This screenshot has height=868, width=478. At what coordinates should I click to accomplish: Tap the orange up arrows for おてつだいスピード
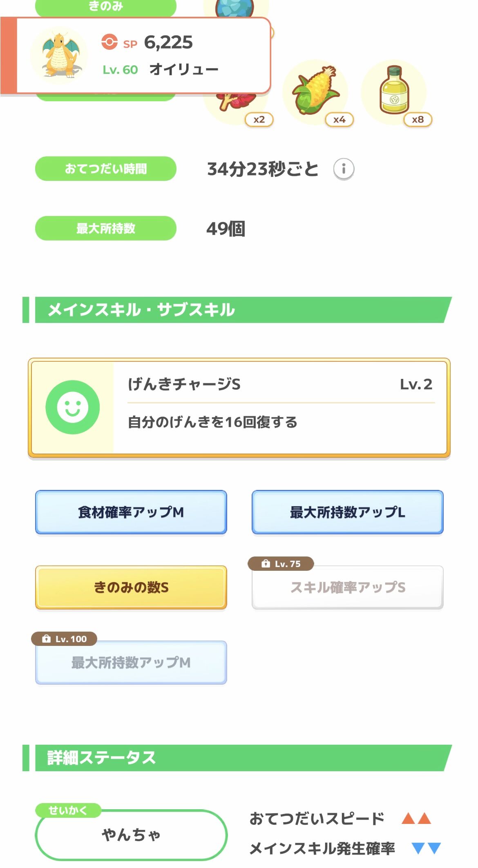click(x=416, y=818)
